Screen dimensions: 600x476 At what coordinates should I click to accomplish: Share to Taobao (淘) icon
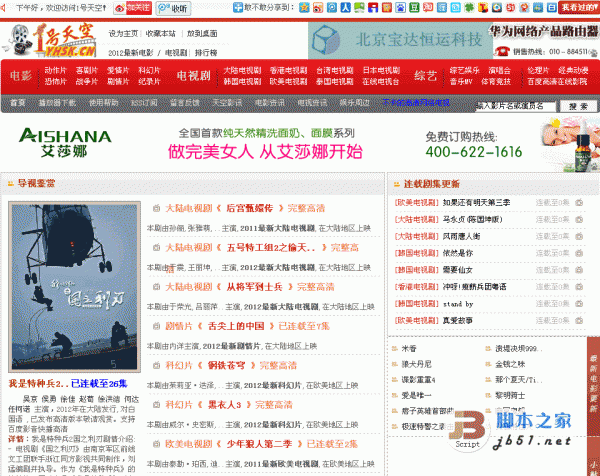[x=428, y=7]
